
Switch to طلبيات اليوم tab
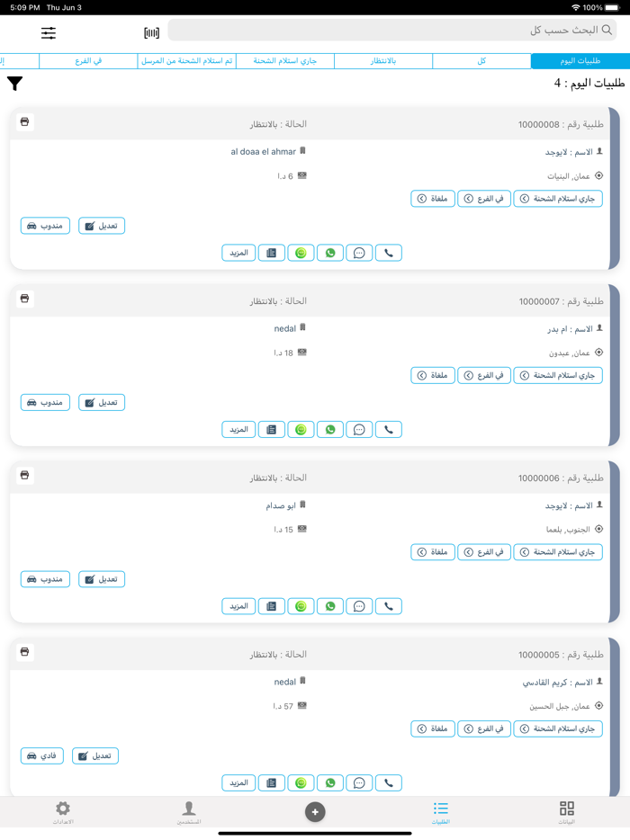[x=580, y=61]
